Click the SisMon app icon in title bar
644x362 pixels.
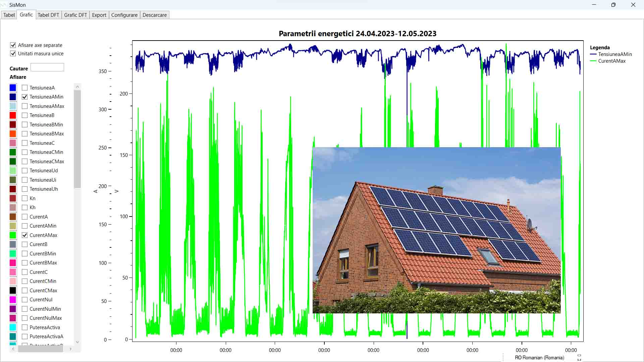(x=4, y=5)
